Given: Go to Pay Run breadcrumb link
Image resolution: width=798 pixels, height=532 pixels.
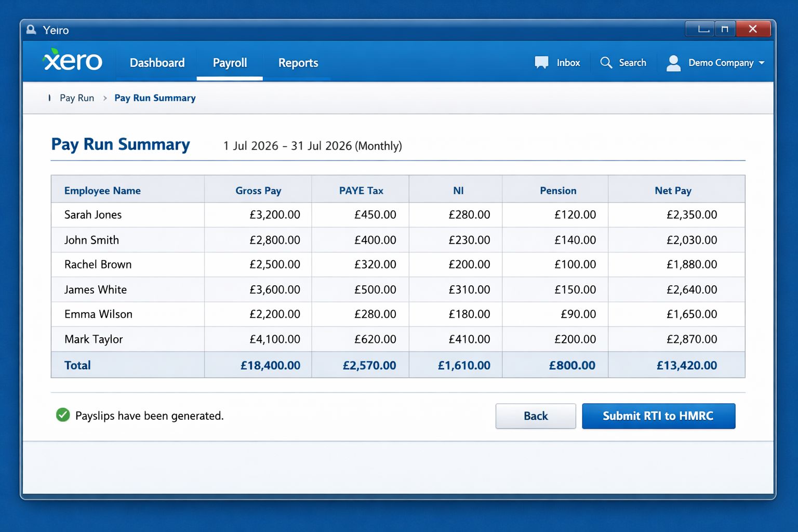Looking at the screenshot, I should [77, 98].
